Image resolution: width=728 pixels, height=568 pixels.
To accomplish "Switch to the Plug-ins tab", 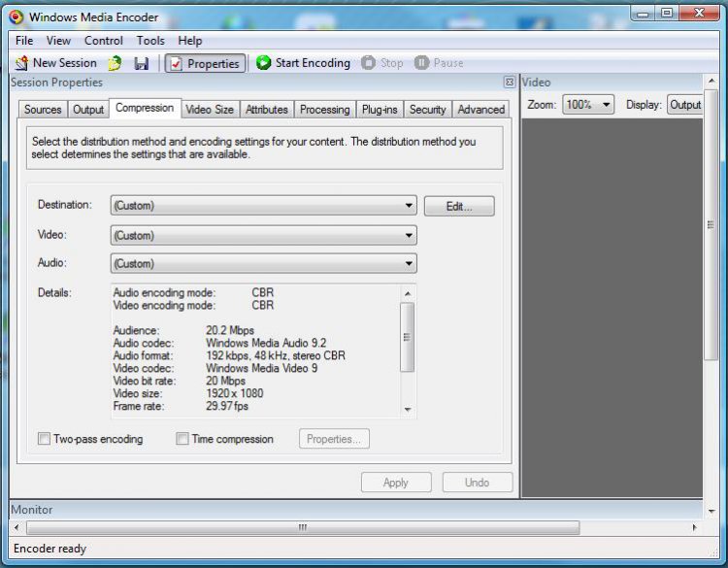I will [380, 110].
